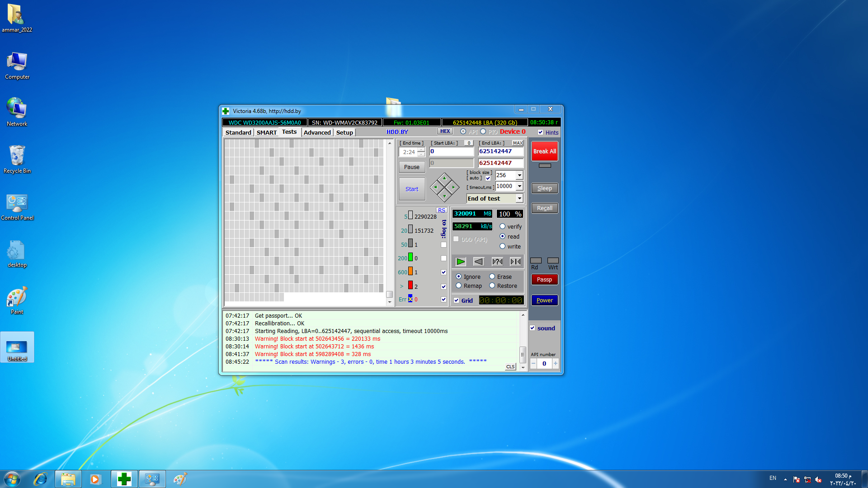Select the Control Panel desktop icon
The image size is (868, 488).
[17, 207]
